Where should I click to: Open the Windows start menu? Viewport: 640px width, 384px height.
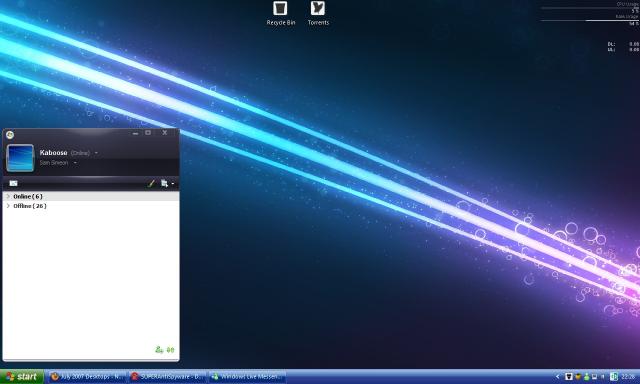(x=22, y=377)
